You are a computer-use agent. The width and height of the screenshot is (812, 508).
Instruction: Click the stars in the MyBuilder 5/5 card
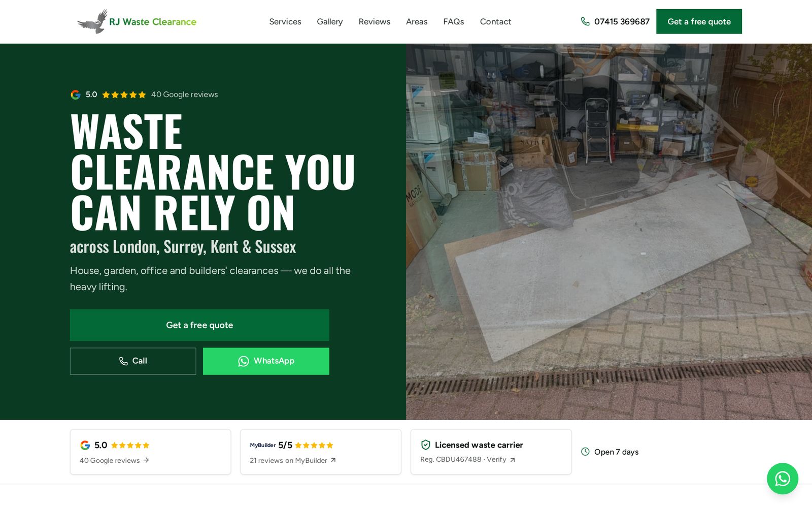314,446
